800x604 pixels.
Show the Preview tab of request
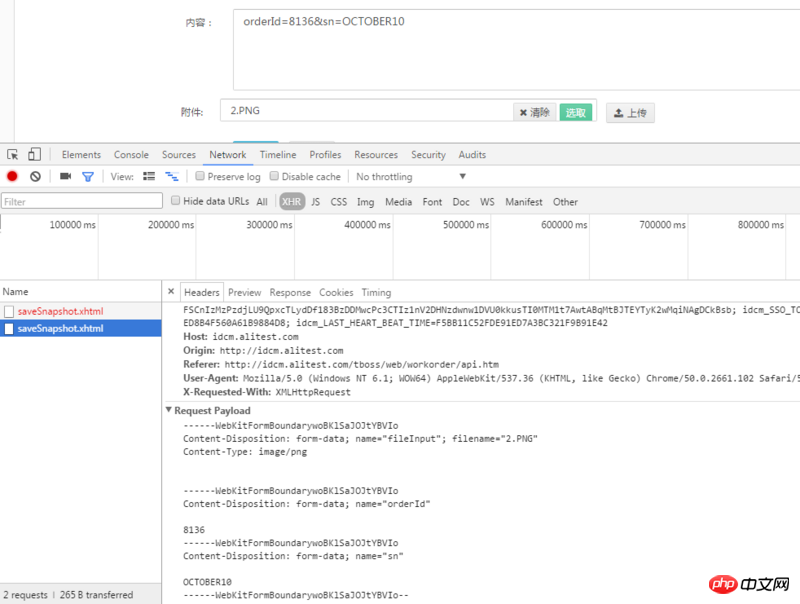pos(244,292)
